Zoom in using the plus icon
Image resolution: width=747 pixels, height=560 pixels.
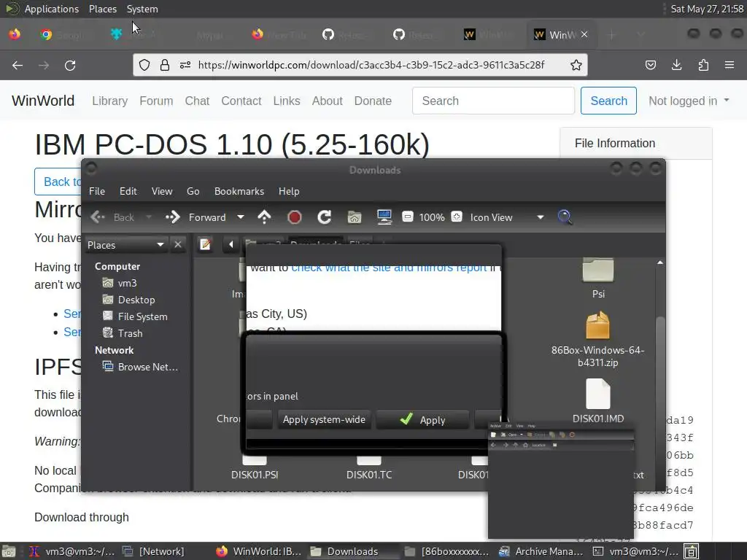[x=457, y=217]
